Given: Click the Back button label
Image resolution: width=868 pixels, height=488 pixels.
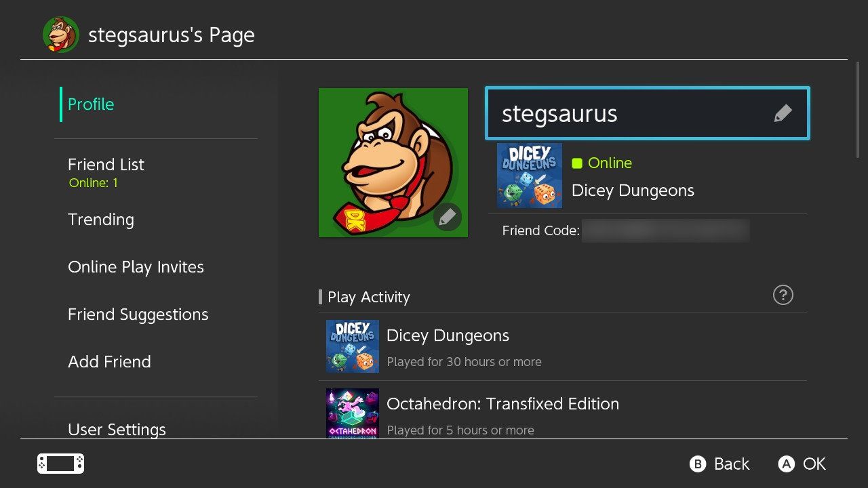Looking at the screenshot, I should tap(732, 464).
